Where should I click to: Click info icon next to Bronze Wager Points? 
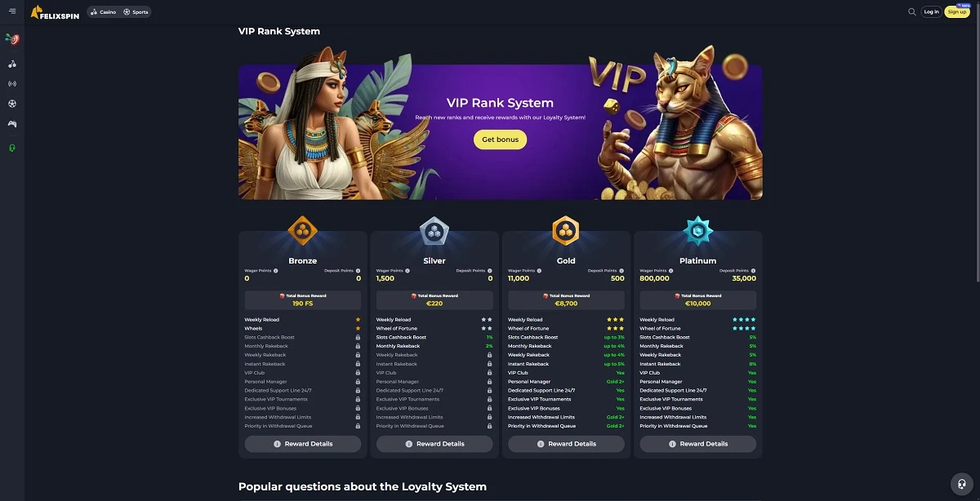click(276, 270)
